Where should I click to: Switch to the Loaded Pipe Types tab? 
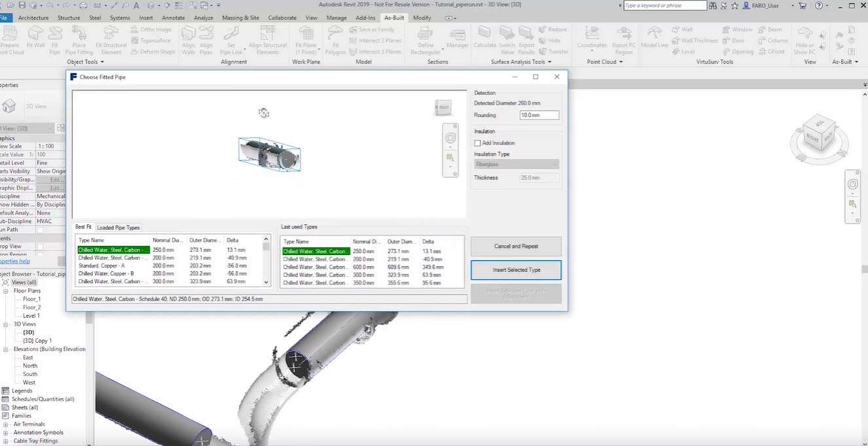[x=118, y=228]
